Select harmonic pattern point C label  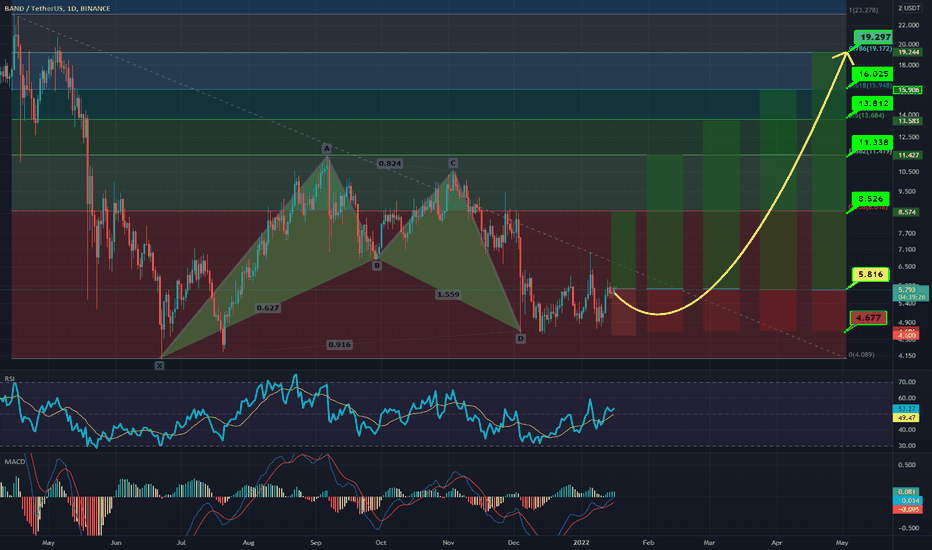(x=453, y=163)
